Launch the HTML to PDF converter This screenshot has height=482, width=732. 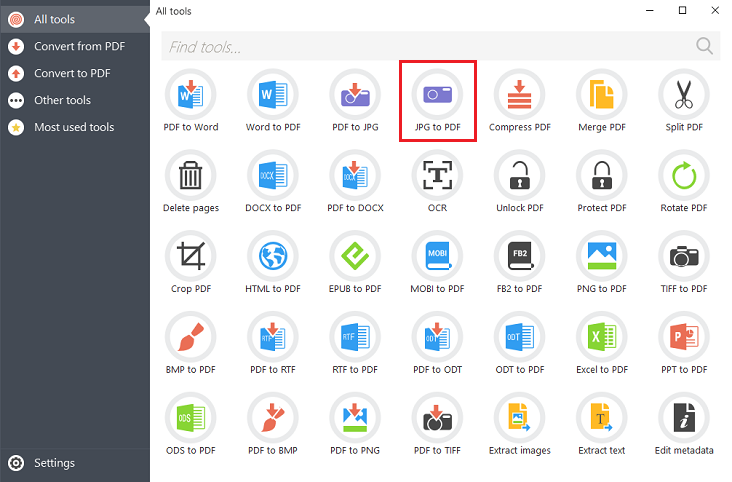pos(273,263)
